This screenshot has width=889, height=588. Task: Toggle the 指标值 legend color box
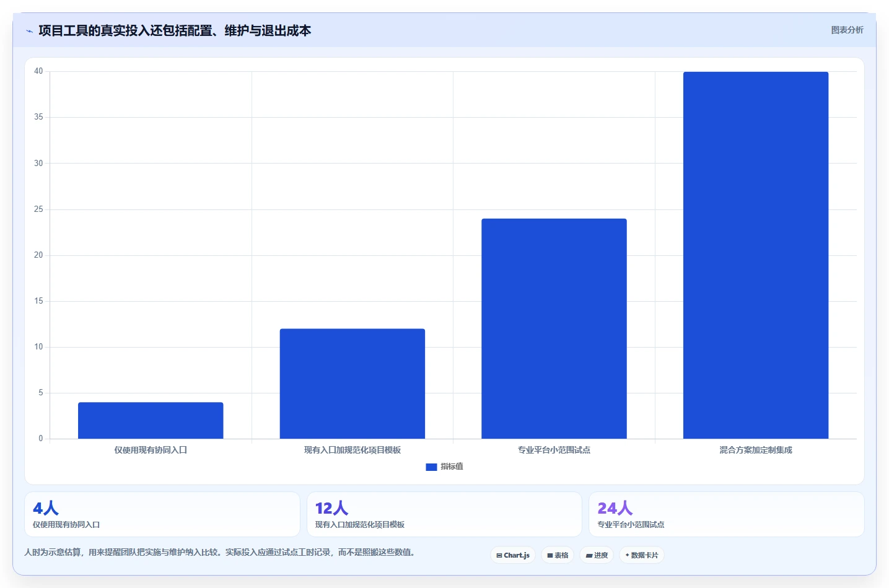431,467
